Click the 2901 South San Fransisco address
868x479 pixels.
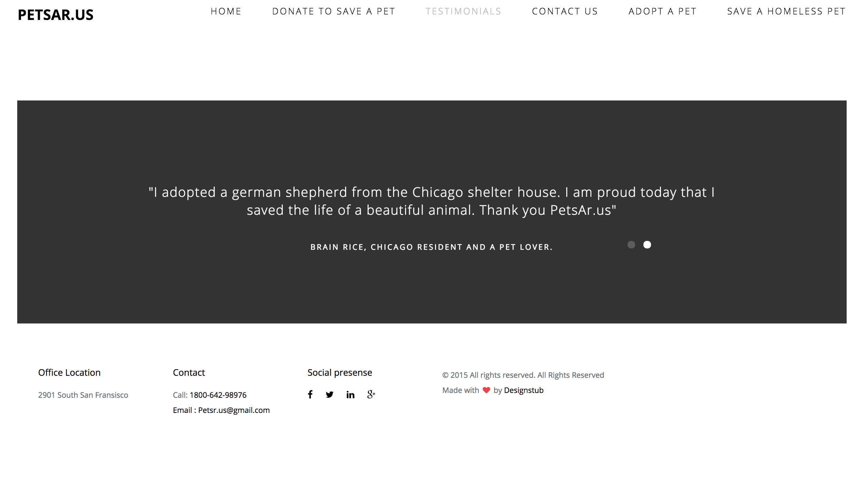(83, 395)
